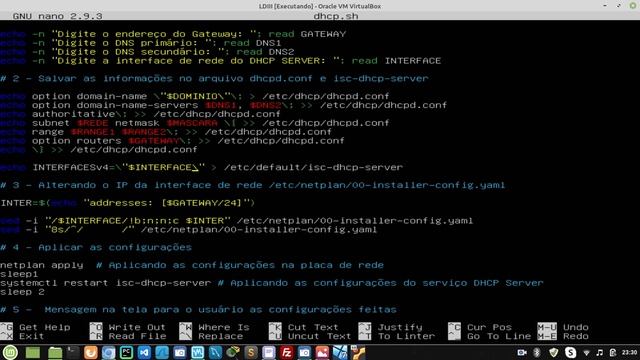Open the Wi-Fi network tray icon

tap(587, 353)
